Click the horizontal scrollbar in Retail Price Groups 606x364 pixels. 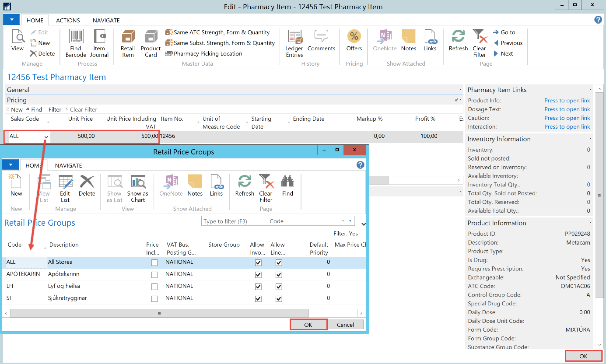[159, 313]
